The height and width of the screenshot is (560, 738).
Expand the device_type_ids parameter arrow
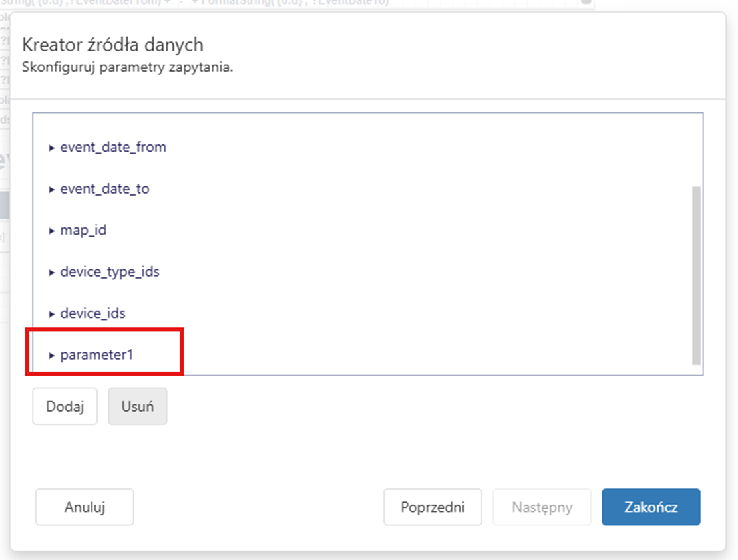click(x=52, y=273)
